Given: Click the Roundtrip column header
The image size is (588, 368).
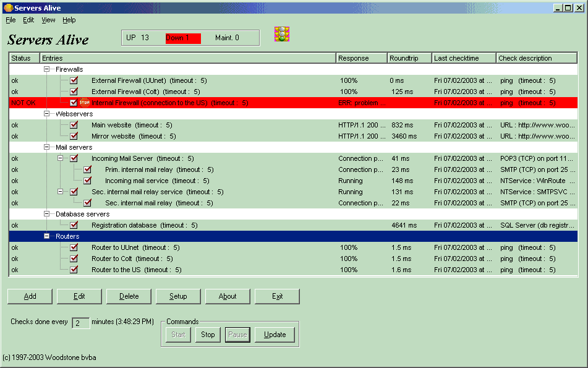Looking at the screenshot, I should [409, 58].
